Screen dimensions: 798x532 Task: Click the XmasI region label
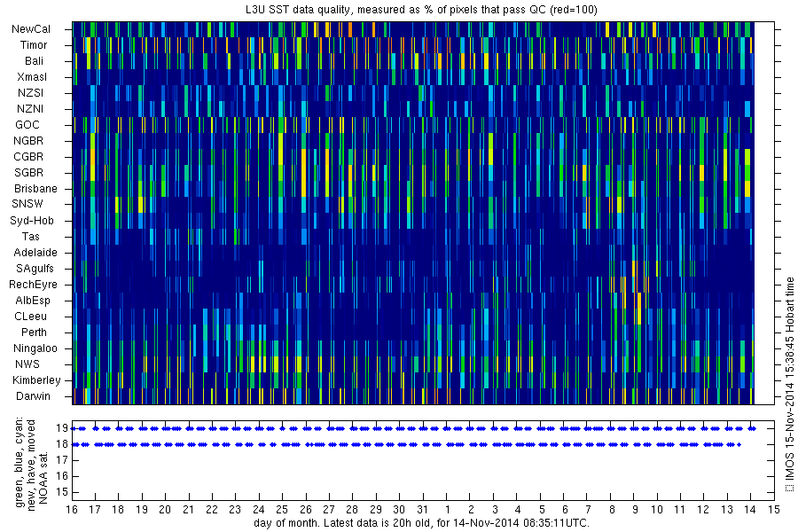coord(32,77)
